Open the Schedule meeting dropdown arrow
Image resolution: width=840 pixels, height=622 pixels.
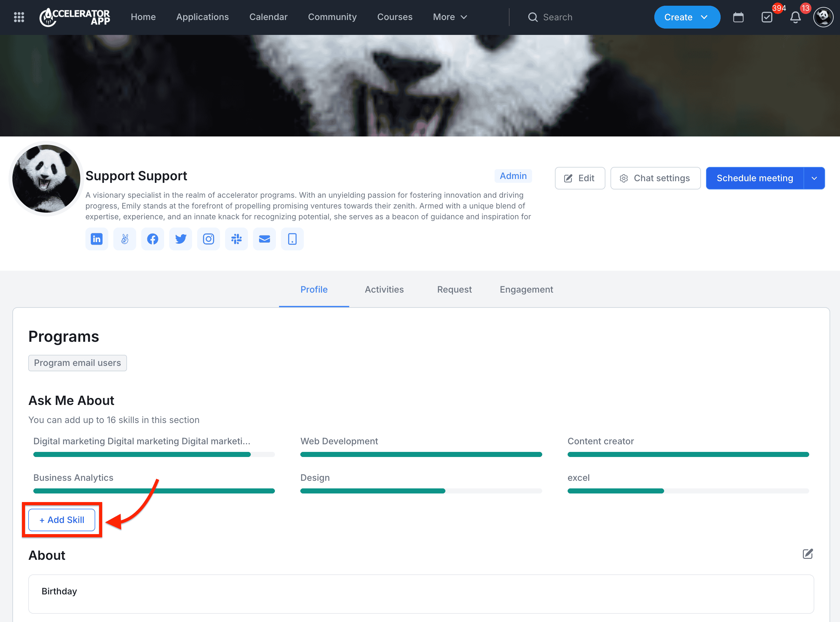pos(814,178)
